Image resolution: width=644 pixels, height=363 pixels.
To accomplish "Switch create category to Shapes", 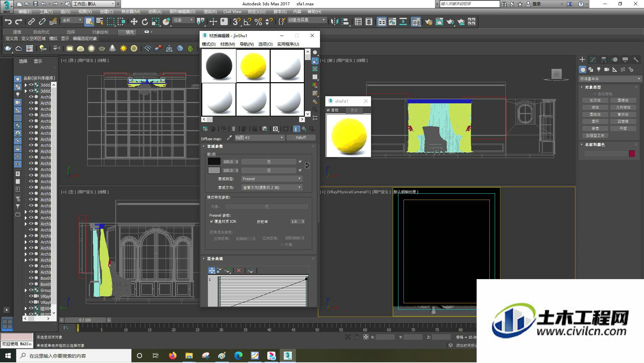I will [x=591, y=69].
